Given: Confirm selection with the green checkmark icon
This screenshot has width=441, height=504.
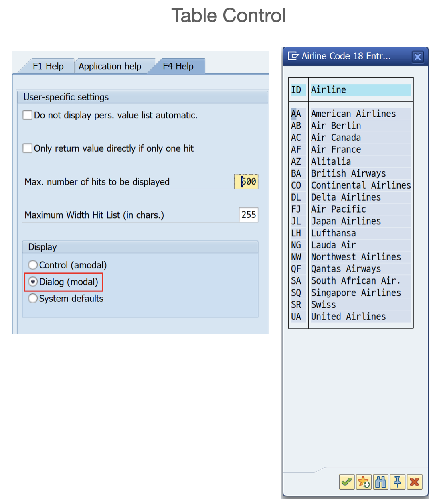Looking at the screenshot, I should click(347, 482).
